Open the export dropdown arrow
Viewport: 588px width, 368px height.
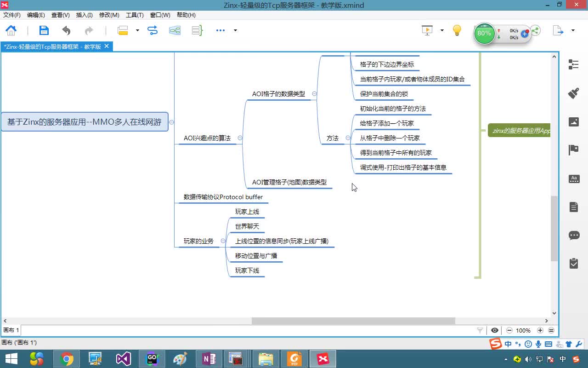coord(573,30)
